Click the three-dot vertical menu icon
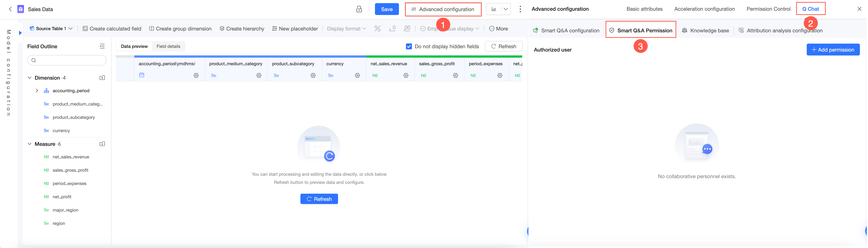 520,9
